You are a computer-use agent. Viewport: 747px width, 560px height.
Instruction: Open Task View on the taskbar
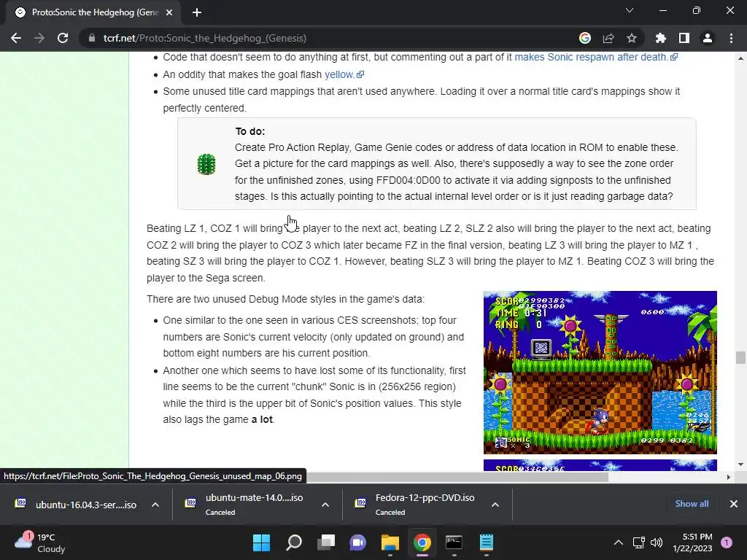(326, 542)
